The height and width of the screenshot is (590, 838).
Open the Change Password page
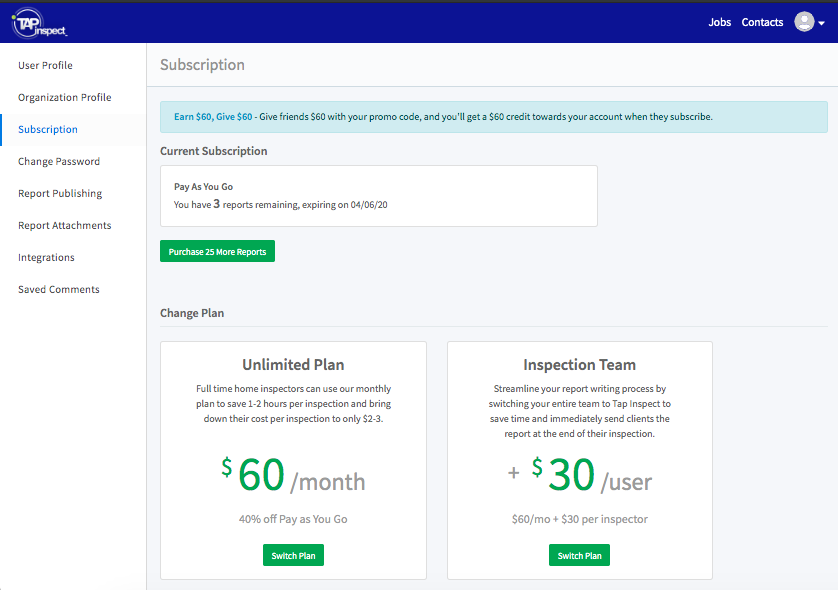coord(59,161)
